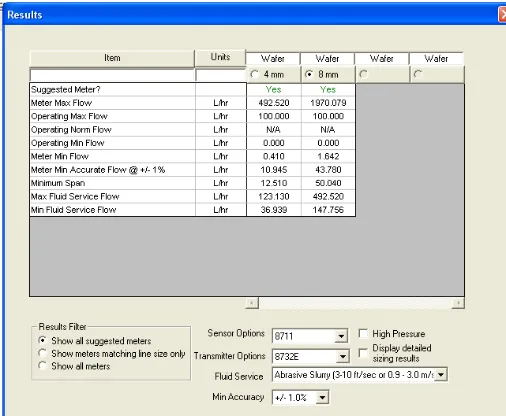
Task: Select the Minimum Span row label
Action: 58,183
